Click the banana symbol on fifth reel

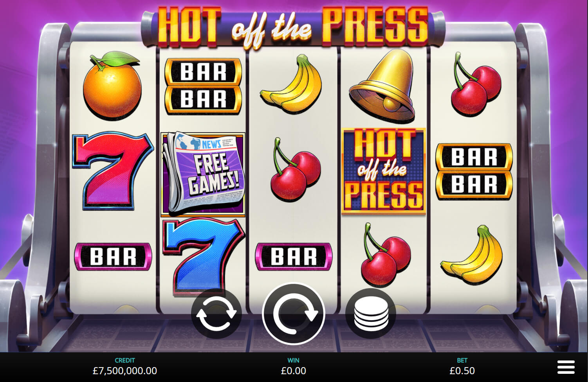pyautogui.click(x=473, y=255)
